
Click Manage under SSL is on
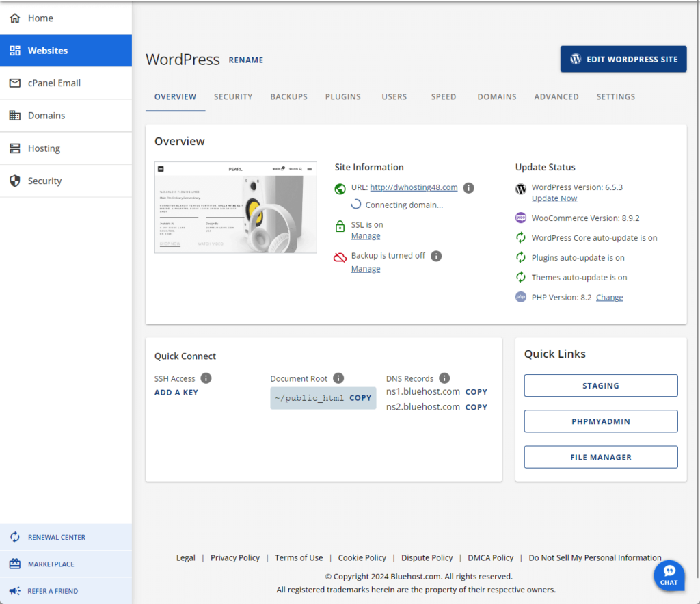(366, 236)
